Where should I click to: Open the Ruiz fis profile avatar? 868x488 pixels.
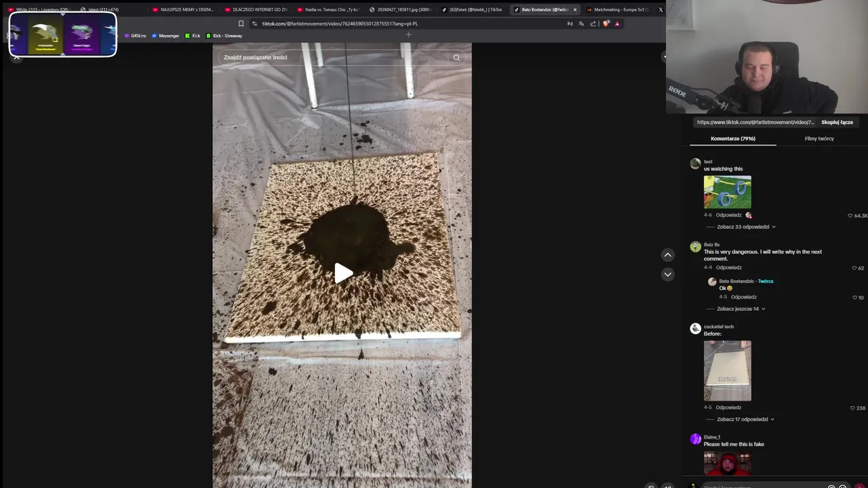(695, 247)
